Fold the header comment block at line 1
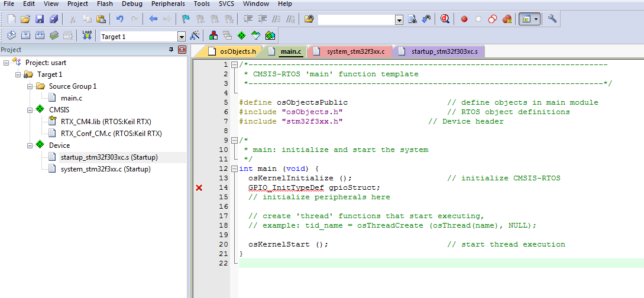The height and width of the screenshot is (298, 644). [234, 65]
